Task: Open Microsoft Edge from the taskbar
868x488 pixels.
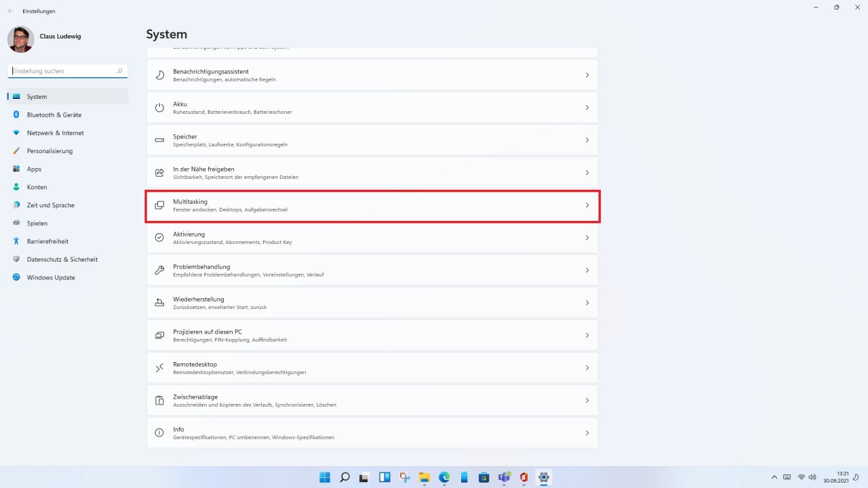Action: coord(444,477)
